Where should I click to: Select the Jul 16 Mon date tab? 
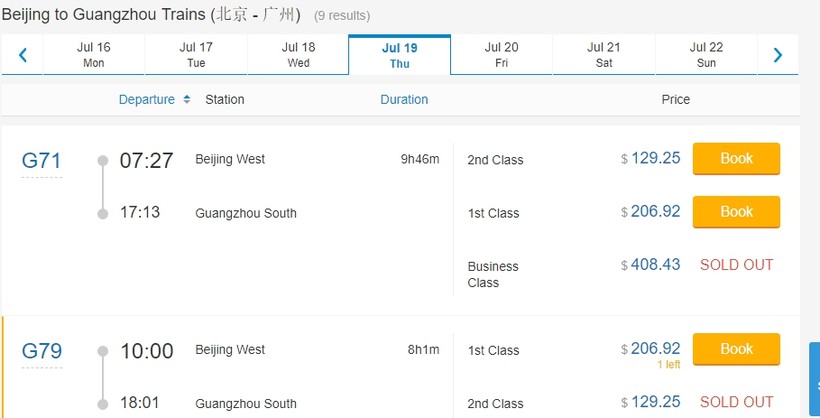point(94,55)
